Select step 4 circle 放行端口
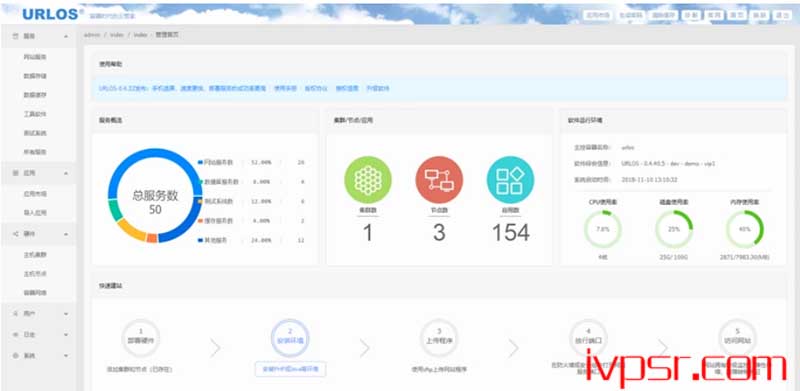Image resolution: width=800 pixels, height=391 pixels. (588, 337)
